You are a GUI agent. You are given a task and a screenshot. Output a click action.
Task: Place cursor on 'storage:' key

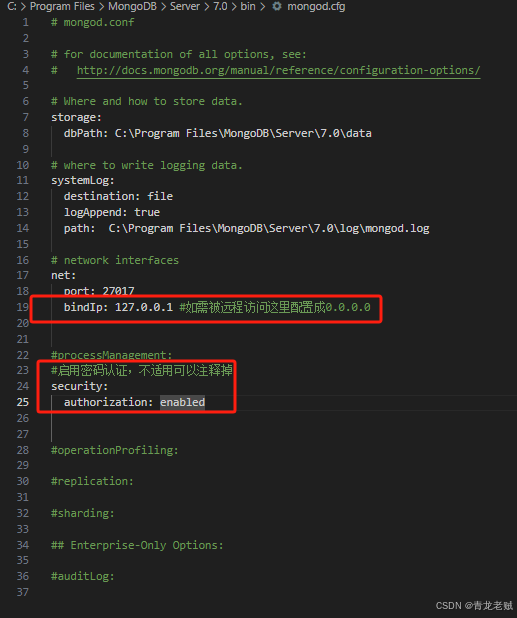point(76,117)
